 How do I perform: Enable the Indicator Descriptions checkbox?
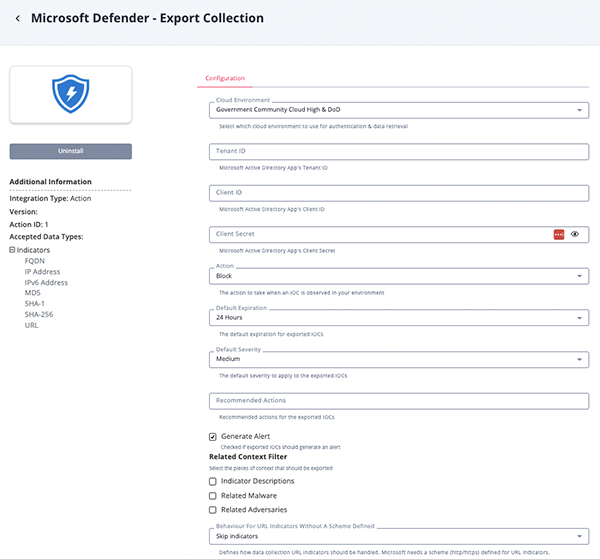click(x=213, y=482)
